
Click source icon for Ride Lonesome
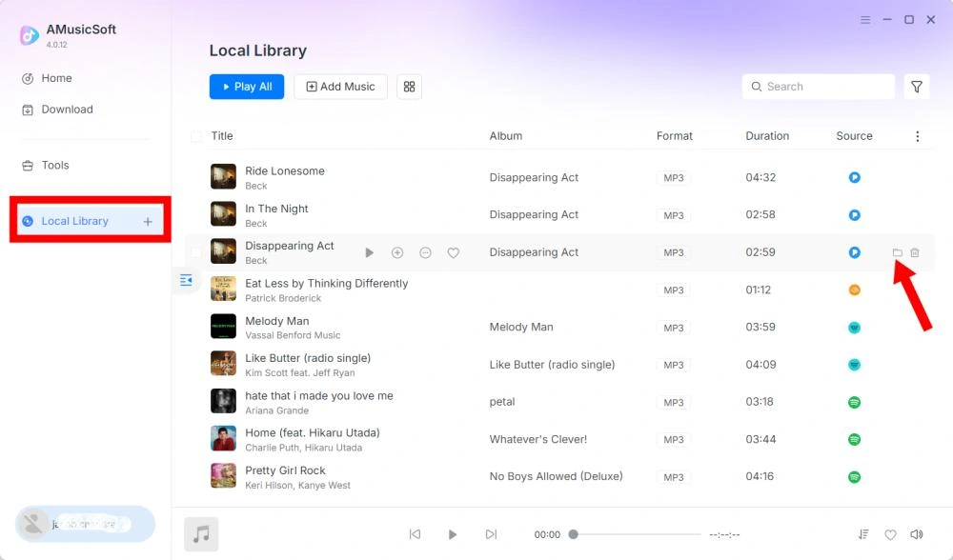pyautogui.click(x=854, y=177)
